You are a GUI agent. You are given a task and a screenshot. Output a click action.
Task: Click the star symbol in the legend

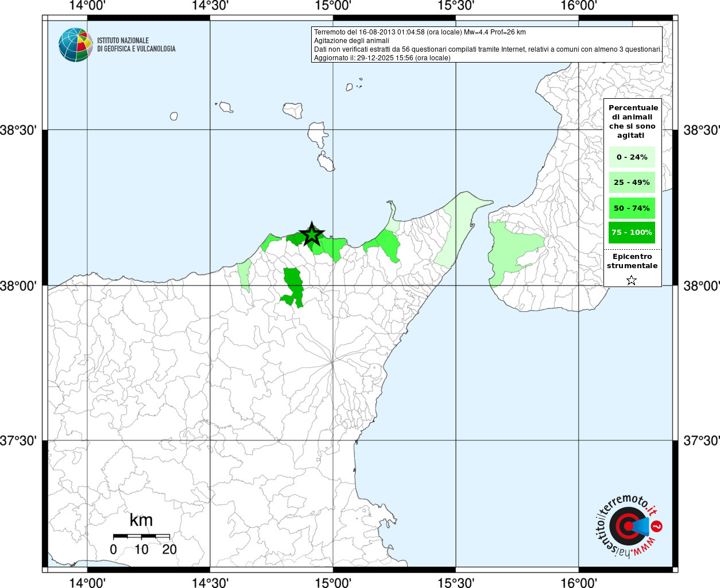[x=632, y=280]
